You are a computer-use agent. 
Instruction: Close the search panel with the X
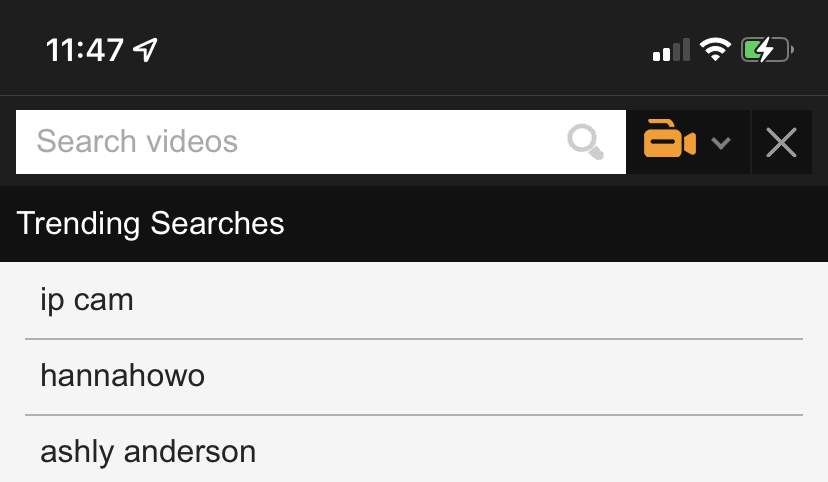click(781, 142)
